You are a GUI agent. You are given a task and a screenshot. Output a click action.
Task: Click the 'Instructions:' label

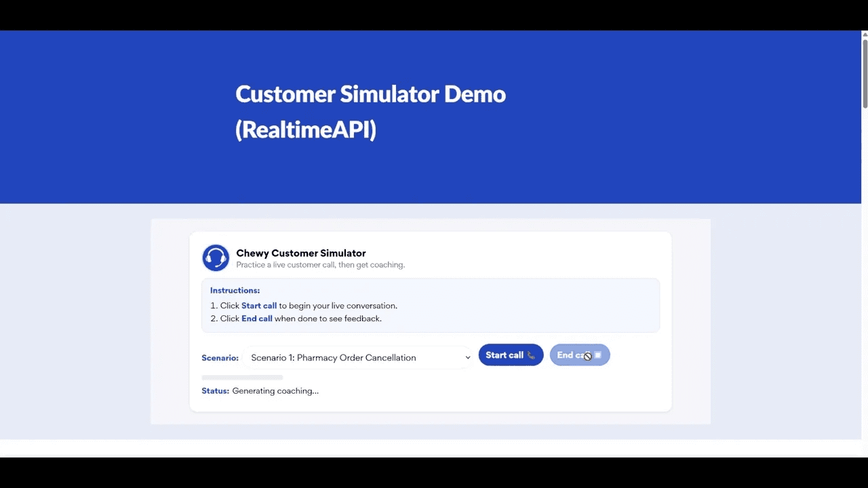[x=235, y=291]
